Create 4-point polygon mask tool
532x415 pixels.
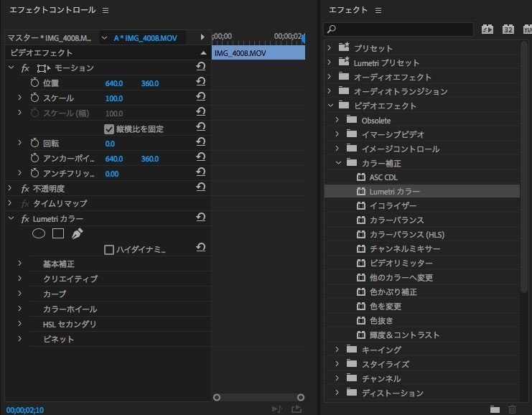click(58, 233)
